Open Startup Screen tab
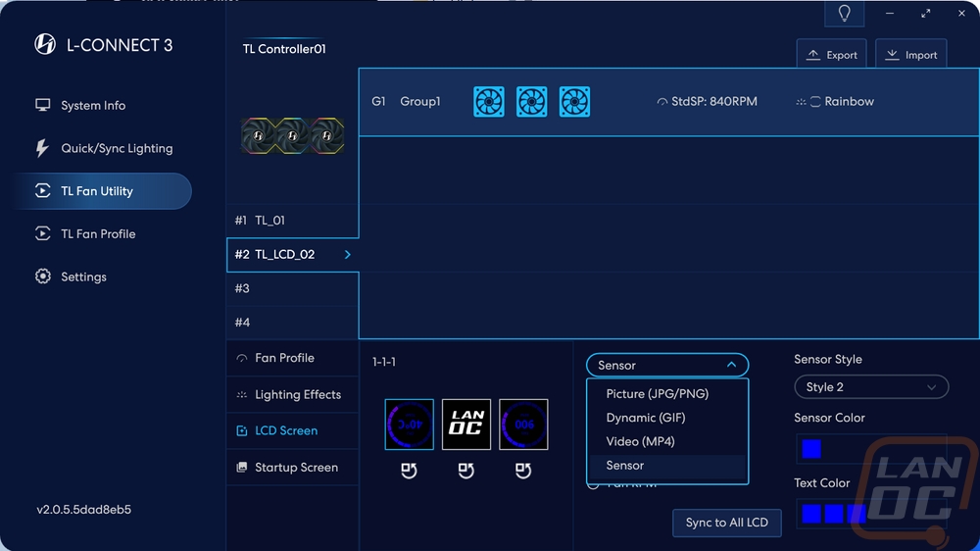 pyautogui.click(x=292, y=468)
